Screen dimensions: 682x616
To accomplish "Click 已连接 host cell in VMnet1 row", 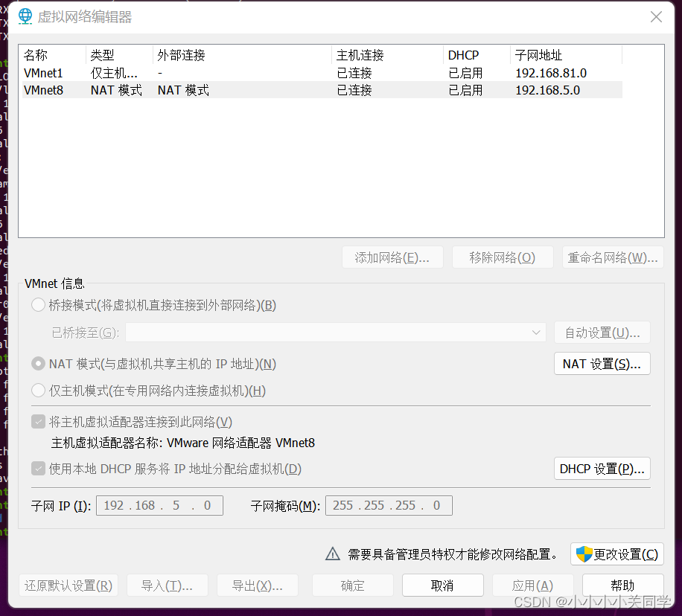I will tap(354, 73).
